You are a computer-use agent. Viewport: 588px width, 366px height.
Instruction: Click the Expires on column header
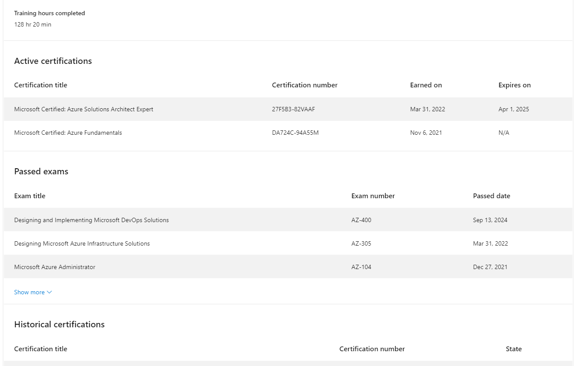click(x=514, y=85)
